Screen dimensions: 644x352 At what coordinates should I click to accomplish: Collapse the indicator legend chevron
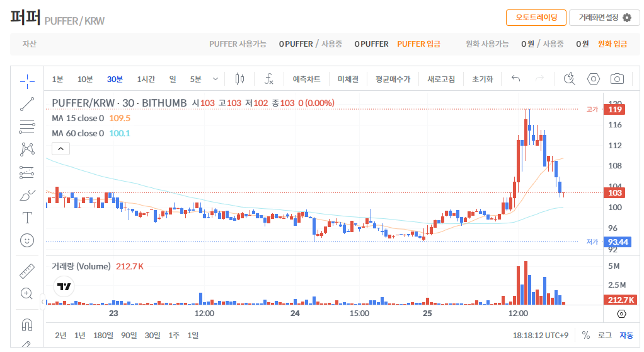(60, 148)
